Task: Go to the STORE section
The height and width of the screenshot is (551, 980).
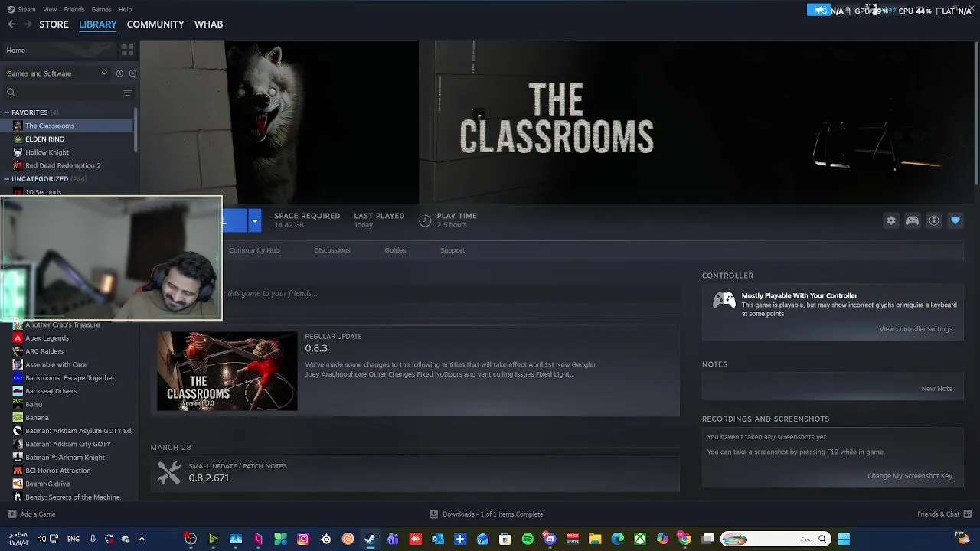Action: point(54,24)
